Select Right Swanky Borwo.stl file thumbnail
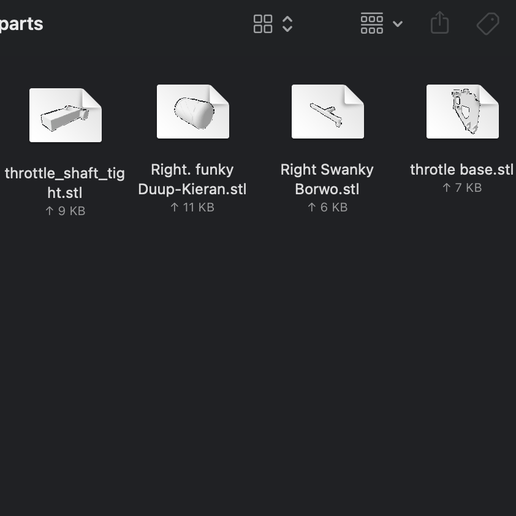Screen dimensions: 516x516 pos(328,111)
